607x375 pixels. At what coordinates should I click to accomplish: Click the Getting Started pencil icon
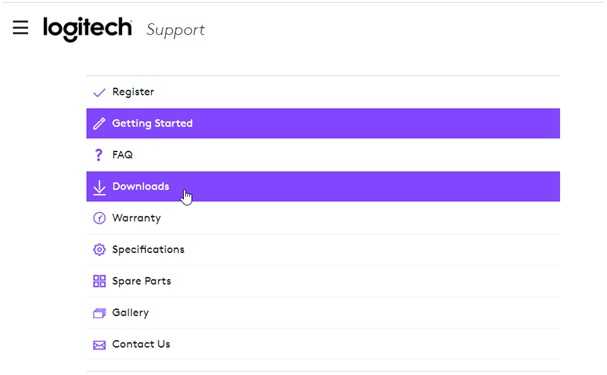tap(99, 123)
